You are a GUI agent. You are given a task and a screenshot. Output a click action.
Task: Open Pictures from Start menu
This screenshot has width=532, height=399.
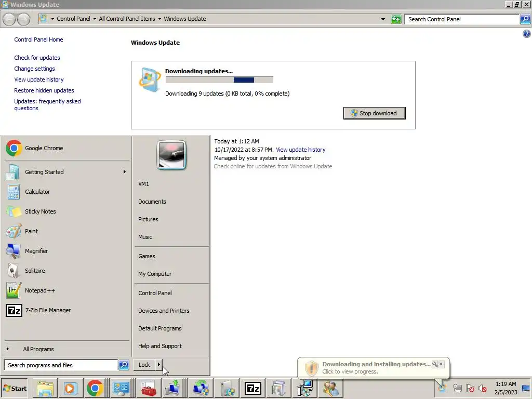[171, 219]
